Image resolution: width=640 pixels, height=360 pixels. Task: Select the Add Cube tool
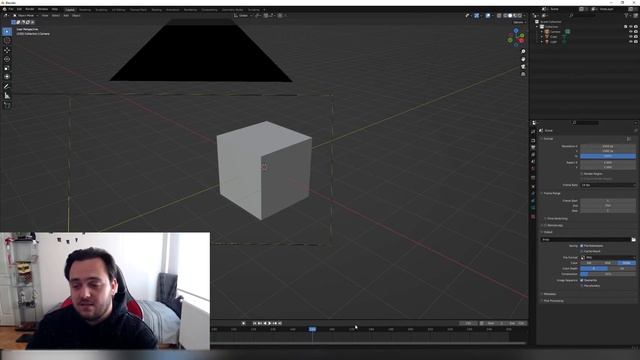(x=7, y=105)
